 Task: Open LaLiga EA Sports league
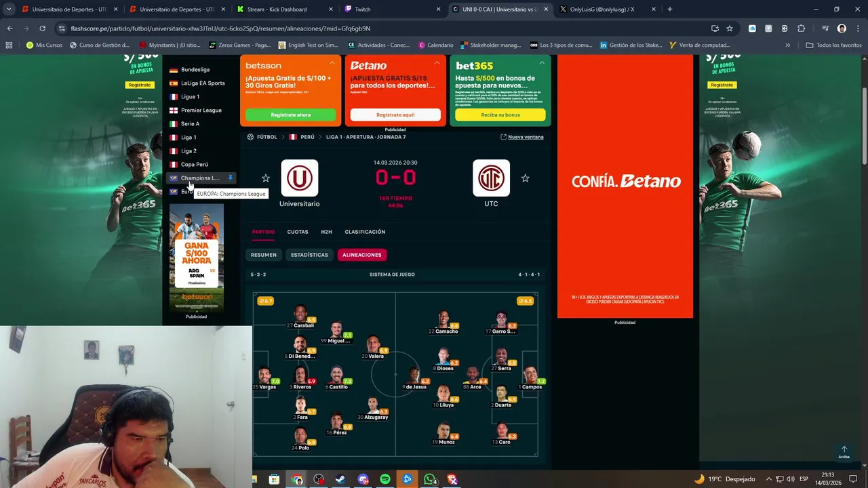202,83
